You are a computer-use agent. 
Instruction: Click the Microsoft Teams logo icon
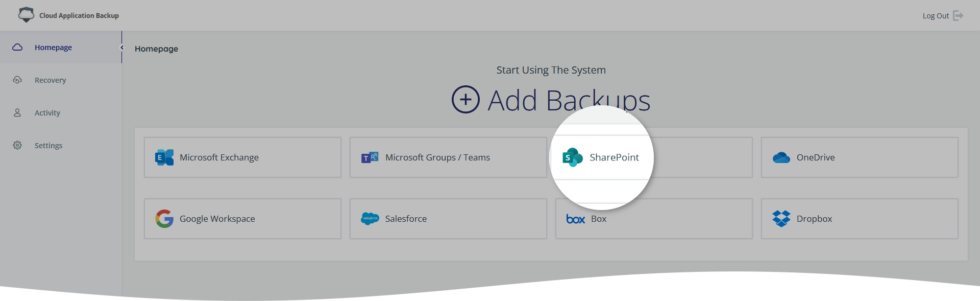point(370,157)
